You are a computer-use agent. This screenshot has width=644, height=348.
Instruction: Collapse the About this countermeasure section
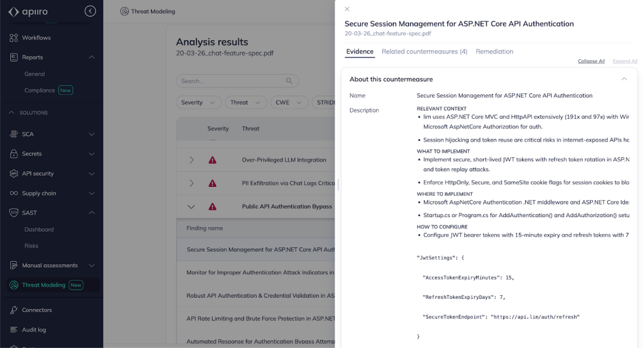click(624, 79)
